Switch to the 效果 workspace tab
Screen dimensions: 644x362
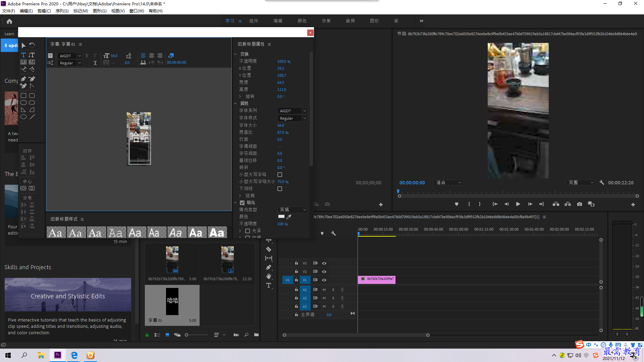[x=326, y=21]
